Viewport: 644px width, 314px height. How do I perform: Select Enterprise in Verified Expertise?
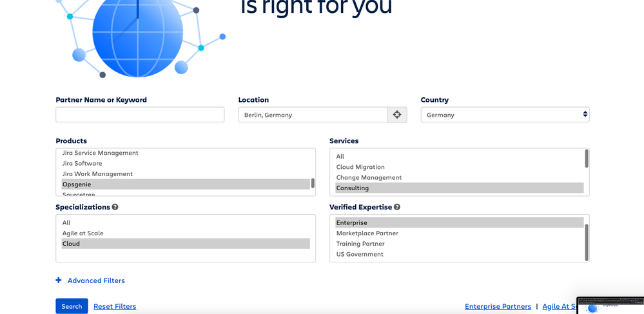(x=460, y=222)
